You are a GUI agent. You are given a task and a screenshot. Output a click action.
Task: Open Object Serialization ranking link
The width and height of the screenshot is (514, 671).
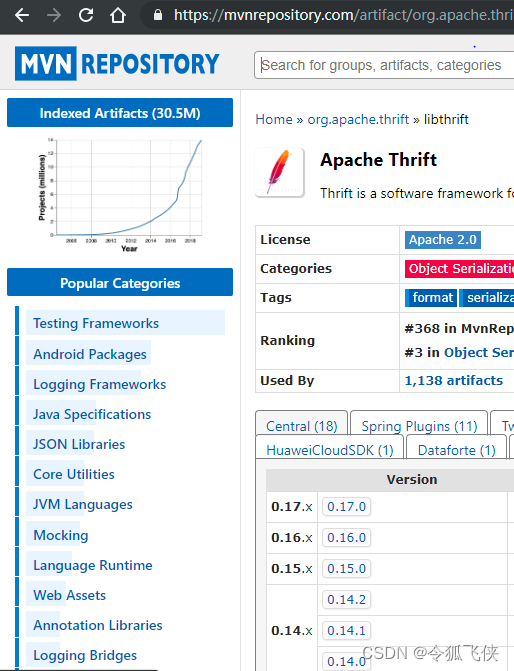[x=479, y=352]
